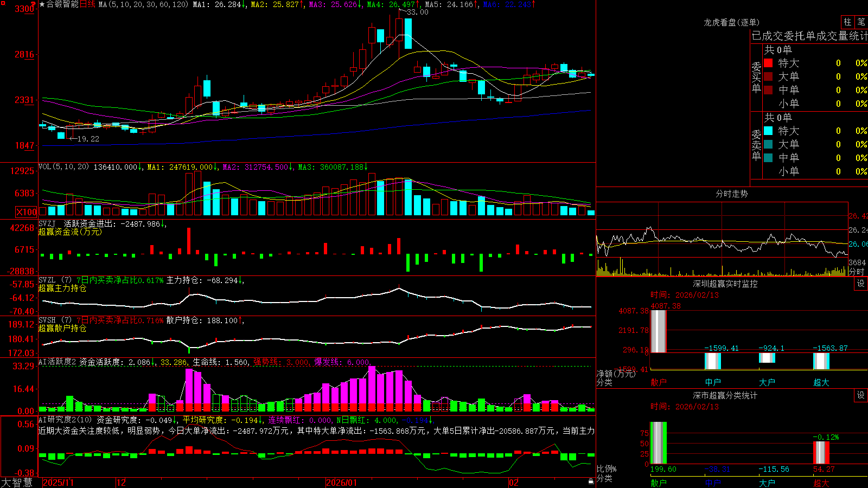This screenshot has height=488, width=868.
Task: Click the -38.31 value in 分类统计
Action: tap(717, 469)
